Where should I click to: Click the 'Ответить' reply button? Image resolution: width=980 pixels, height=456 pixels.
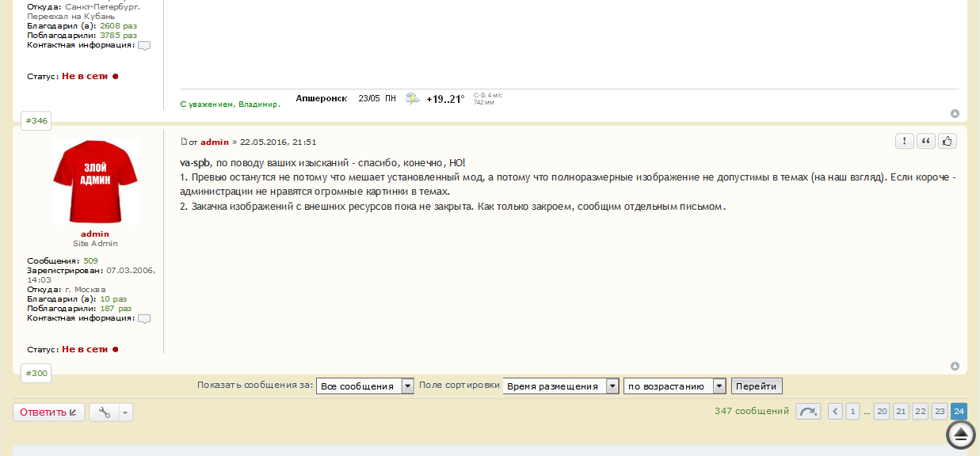(x=48, y=412)
